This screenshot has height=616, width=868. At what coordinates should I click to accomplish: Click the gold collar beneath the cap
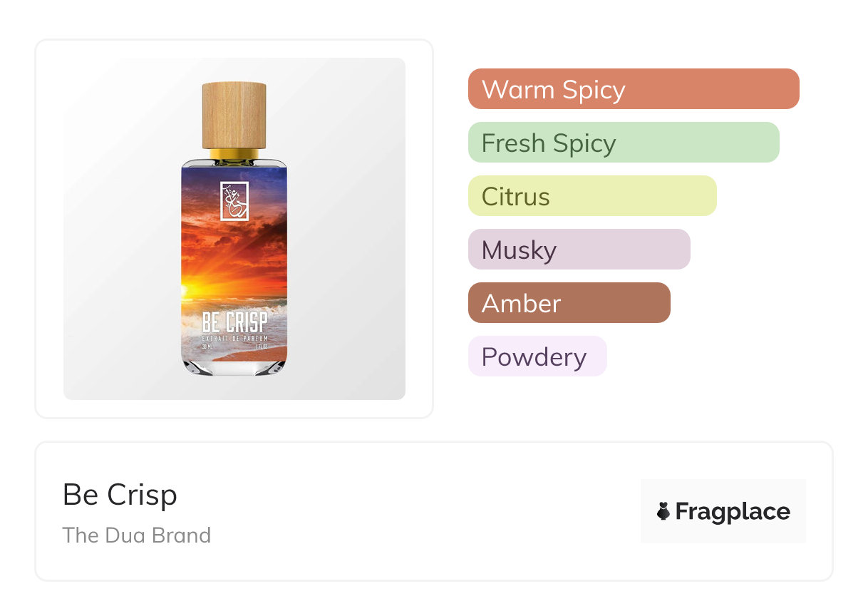[x=234, y=154]
